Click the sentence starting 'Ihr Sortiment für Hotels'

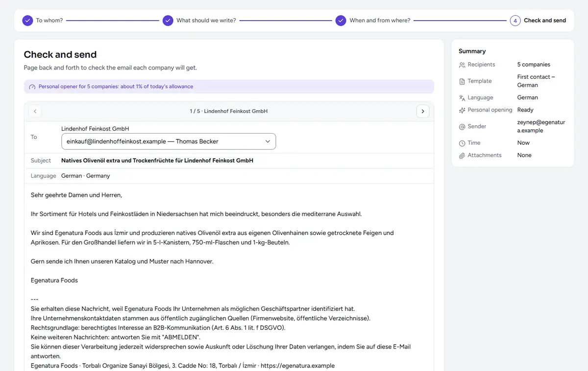(x=196, y=214)
